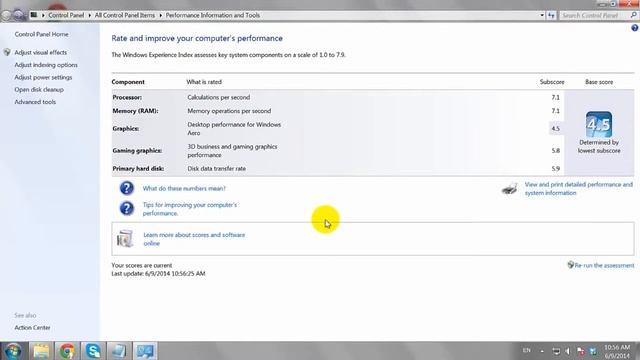Click Control Panel in the breadcrumb
Screen dimensions: 640x360
coord(66,15)
